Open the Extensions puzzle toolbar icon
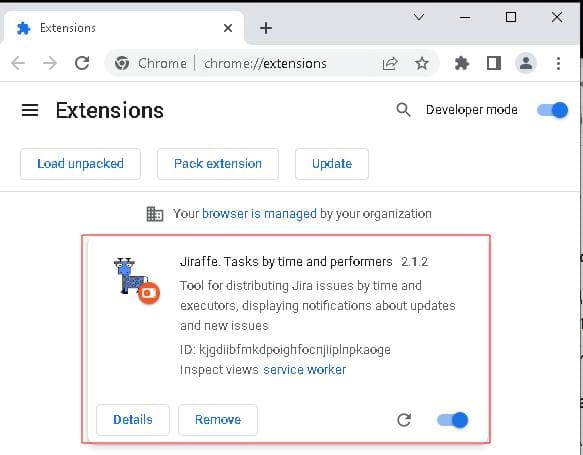 point(461,64)
